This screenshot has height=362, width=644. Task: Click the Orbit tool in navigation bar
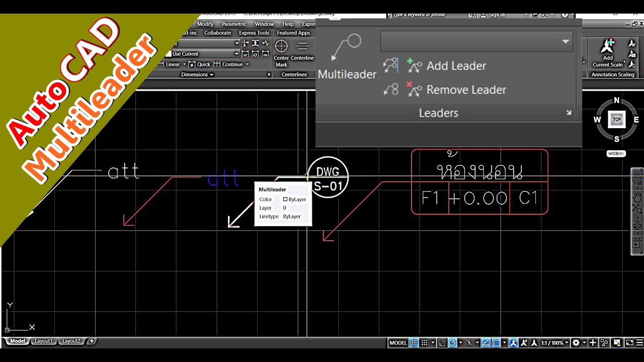637,225
